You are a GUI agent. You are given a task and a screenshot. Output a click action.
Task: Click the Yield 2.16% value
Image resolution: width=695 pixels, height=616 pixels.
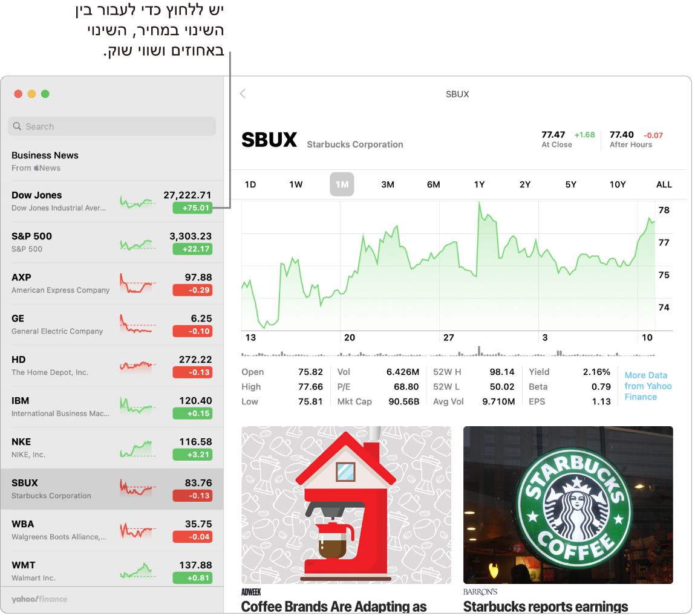[x=596, y=372]
